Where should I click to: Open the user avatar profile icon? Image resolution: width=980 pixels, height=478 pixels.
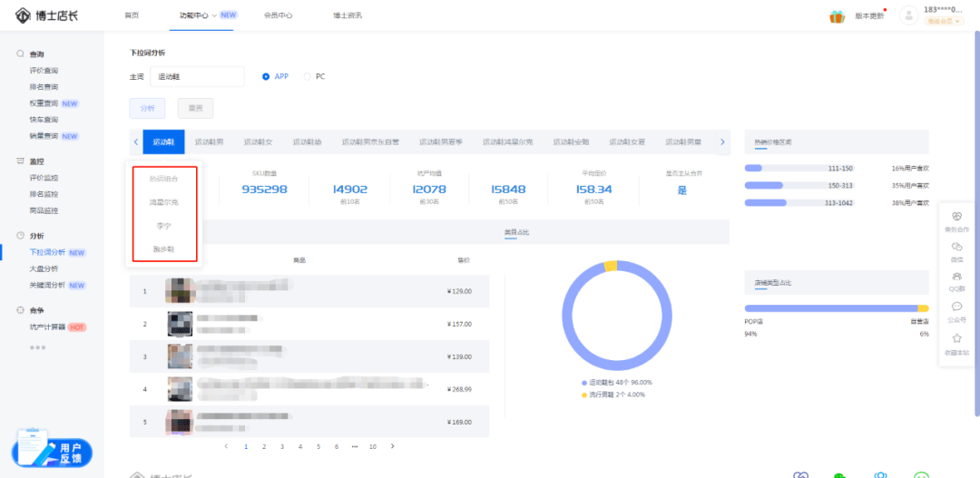click(x=908, y=15)
